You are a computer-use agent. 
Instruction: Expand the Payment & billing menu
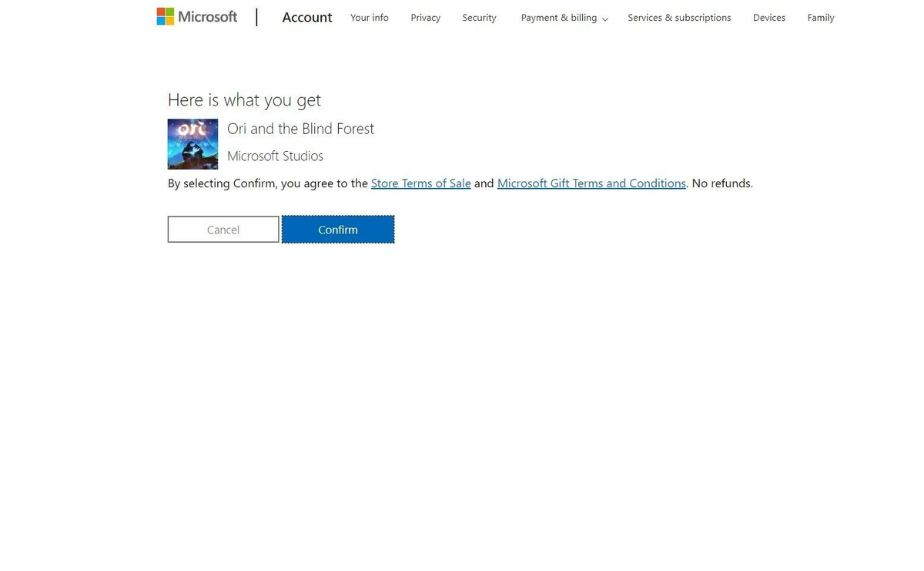click(x=564, y=18)
